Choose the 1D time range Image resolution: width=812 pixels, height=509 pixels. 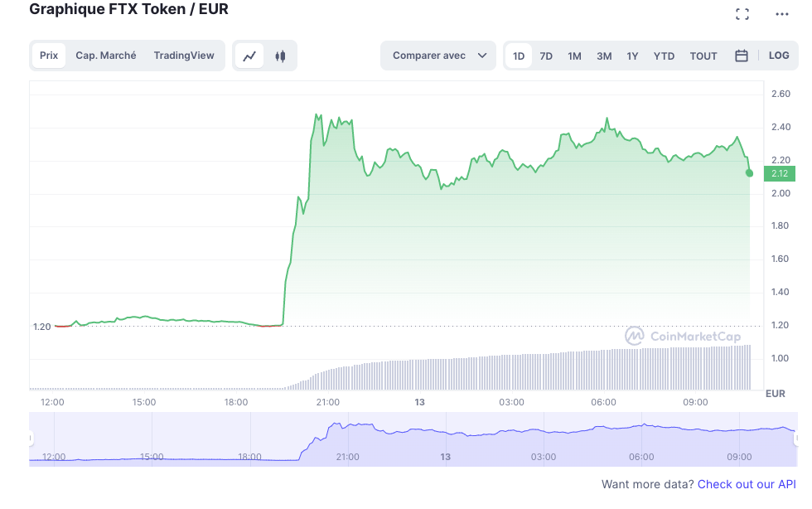click(x=519, y=56)
